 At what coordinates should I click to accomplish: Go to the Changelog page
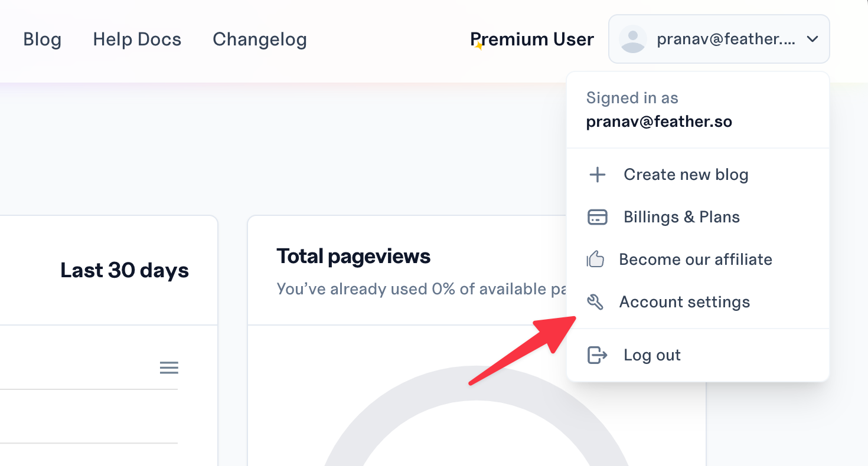260,40
